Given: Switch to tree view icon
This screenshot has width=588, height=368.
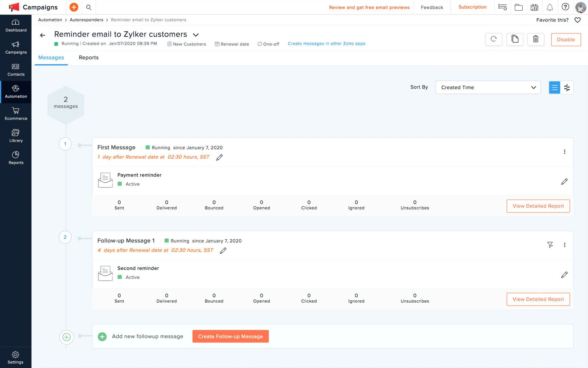Looking at the screenshot, I should click(567, 87).
